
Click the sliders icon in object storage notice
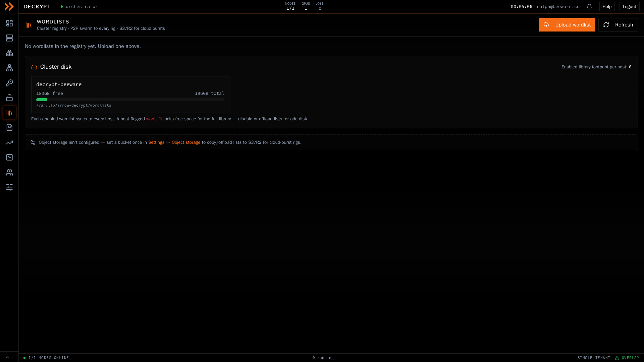pyautogui.click(x=33, y=142)
